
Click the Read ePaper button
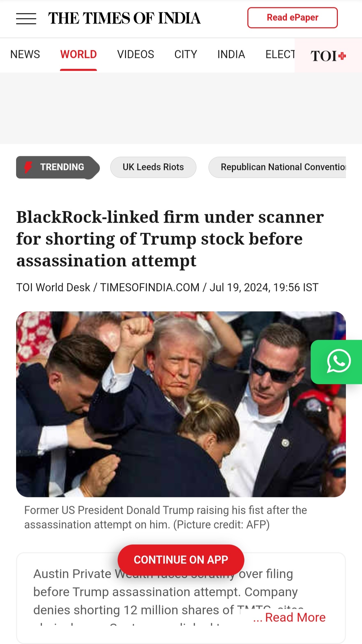tap(293, 17)
